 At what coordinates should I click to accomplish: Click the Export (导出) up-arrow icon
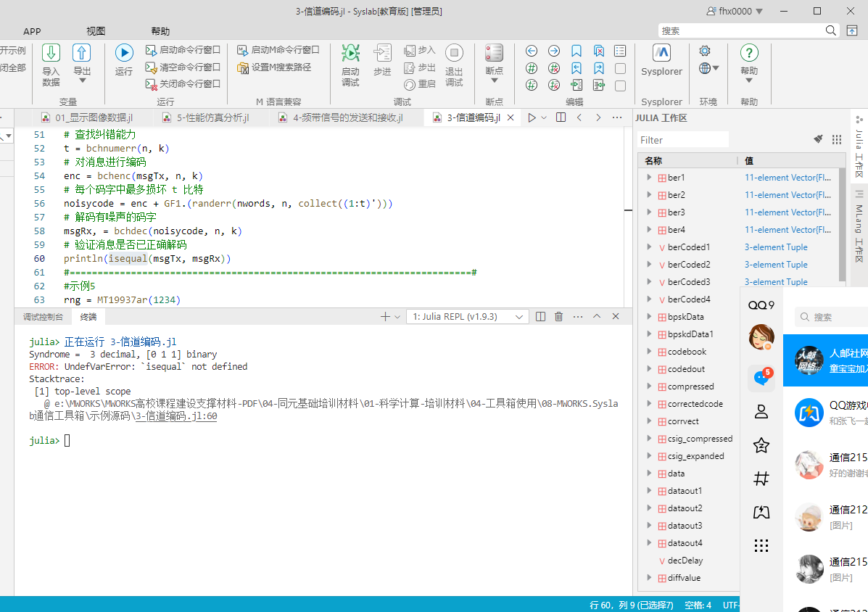tap(82, 53)
